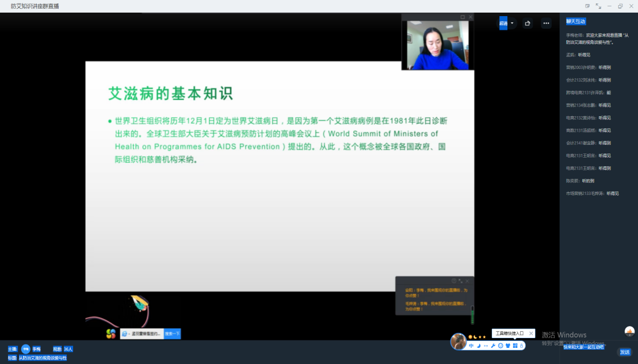Maximize the presenter camera video window
Image resolution: width=638 pixels, height=364 pixels.
tap(463, 17)
